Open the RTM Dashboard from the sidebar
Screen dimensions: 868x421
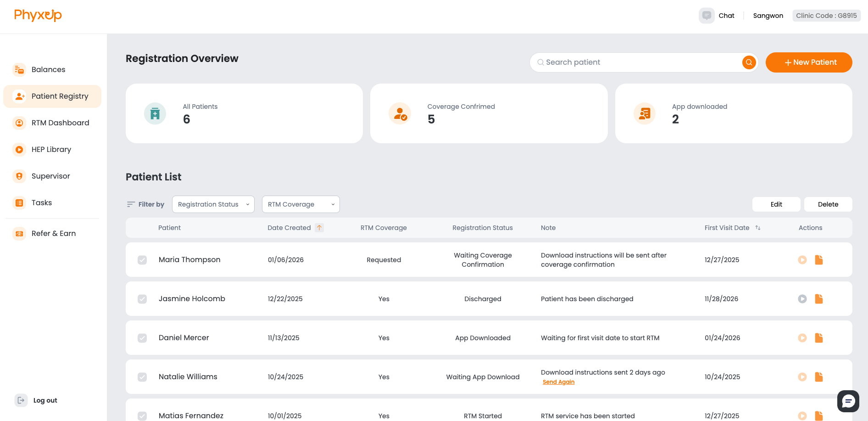coord(60,123)
